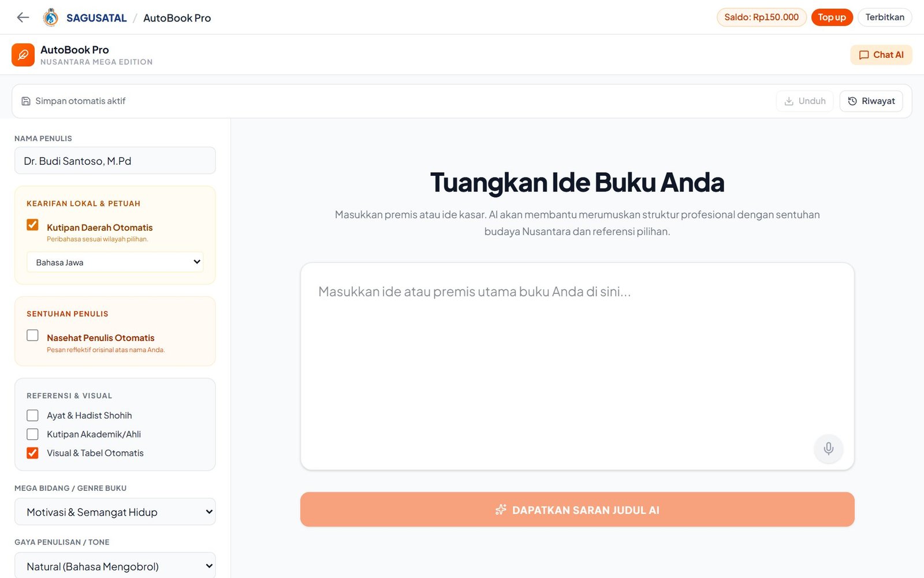Click the AutoBook Pro breadcrumb text
The width and height of the screenshot is (924, 578).
pyautogui.click(x=177, y=18)
